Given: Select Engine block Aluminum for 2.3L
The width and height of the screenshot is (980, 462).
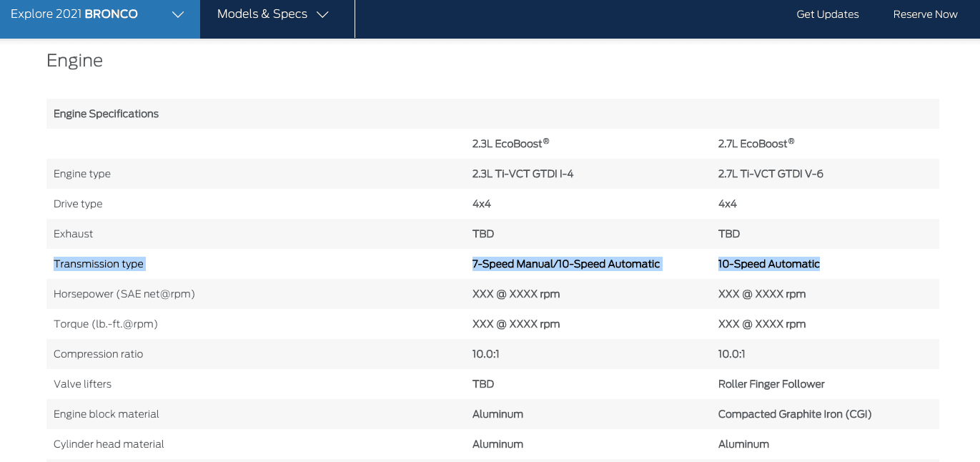Looking at the screenshot, I should pyautogui.click(x=498, y=414).
